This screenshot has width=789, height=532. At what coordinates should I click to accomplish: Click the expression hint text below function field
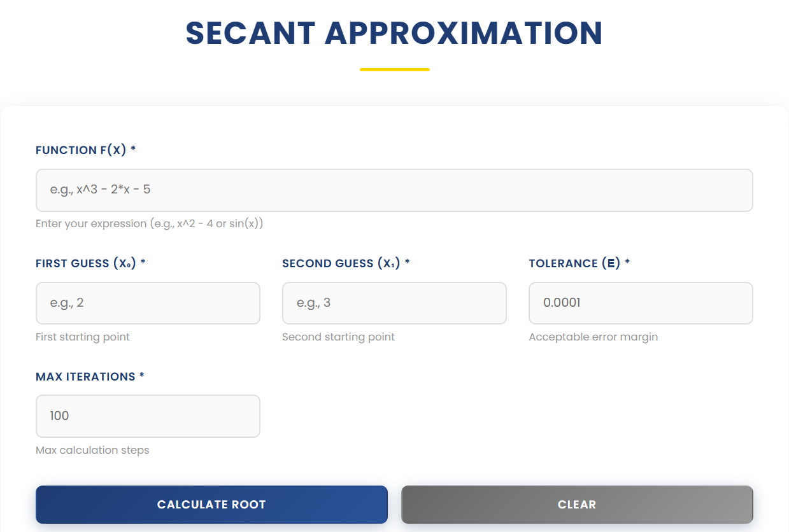tap(149, 223)
